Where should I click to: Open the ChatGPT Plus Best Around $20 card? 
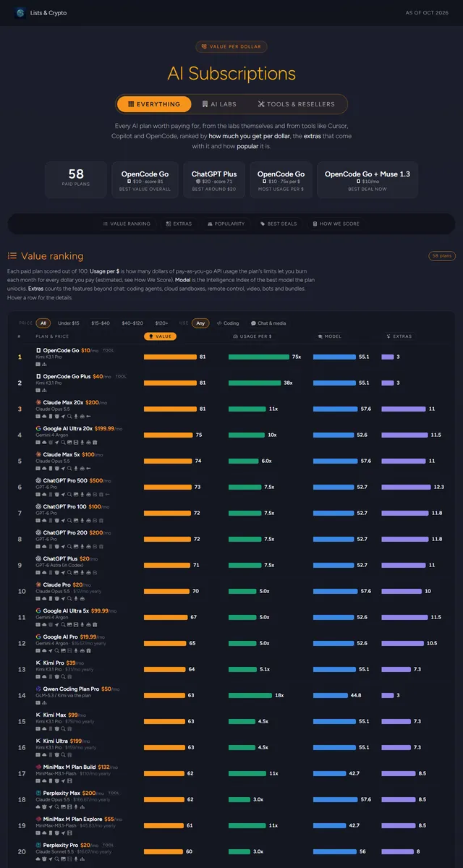click(x=214, y=179)
